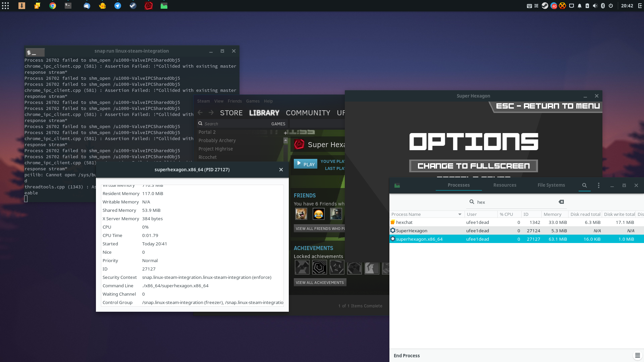This screenshot has width=644, height=362.
Task: Click CHANGE TO FULLSCREEN in Super Hexagon
Action: pos(473,166)
